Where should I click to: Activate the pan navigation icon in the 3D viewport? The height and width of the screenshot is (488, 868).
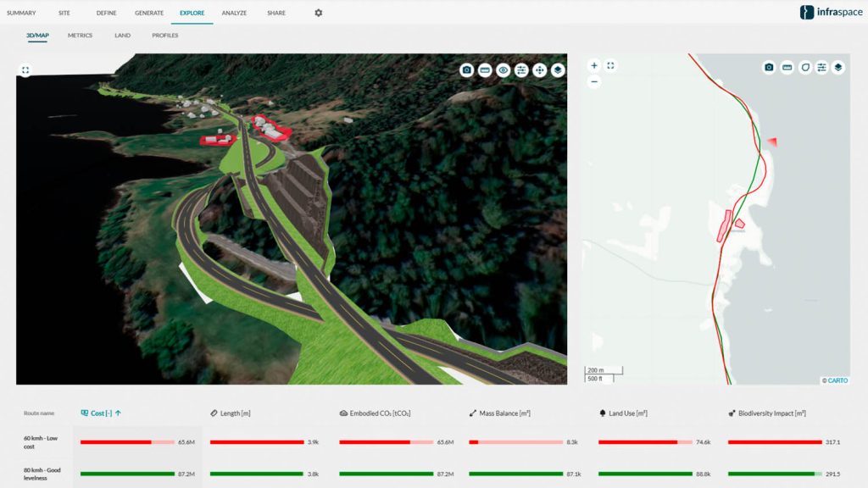coord(541,69)
